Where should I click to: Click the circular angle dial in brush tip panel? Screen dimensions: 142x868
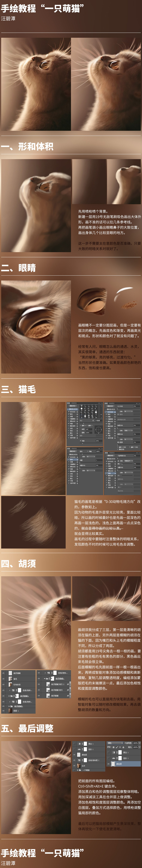coord(99,430)
